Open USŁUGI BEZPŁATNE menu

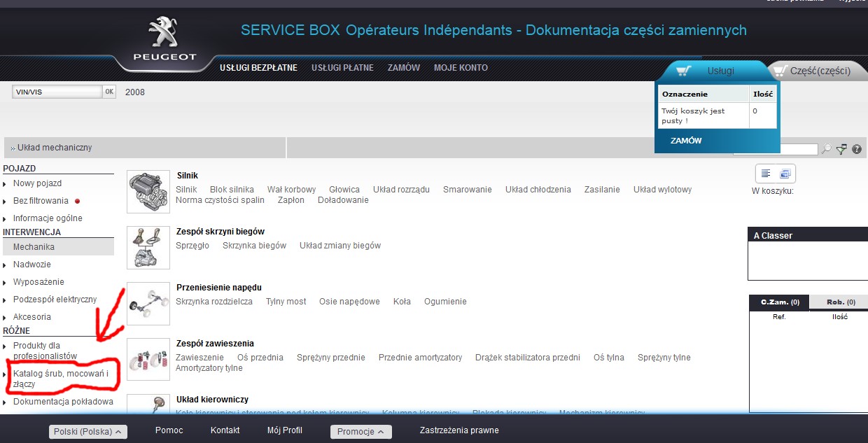[x=258, y=68]
